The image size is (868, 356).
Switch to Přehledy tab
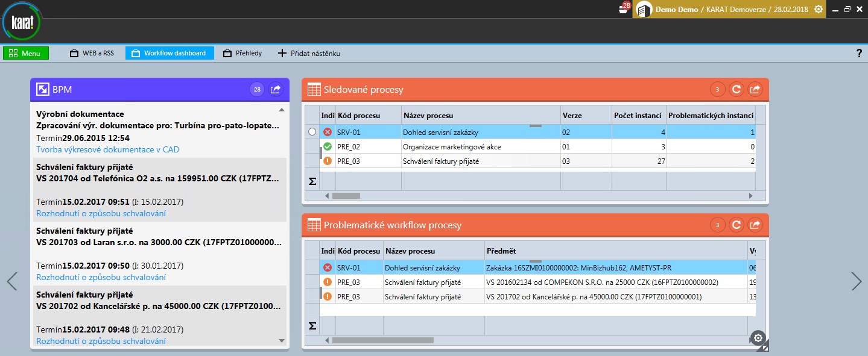point(243,53)
